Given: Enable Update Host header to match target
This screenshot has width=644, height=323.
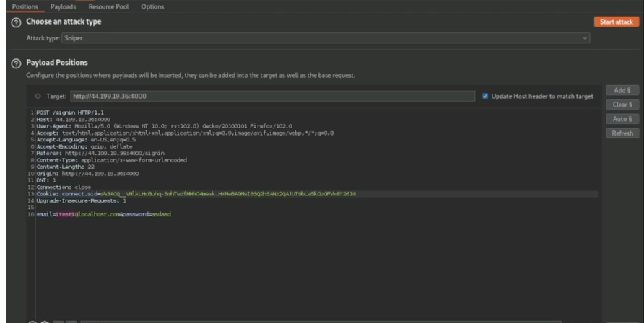Looking at the screenshot, I should pos(485,96).
